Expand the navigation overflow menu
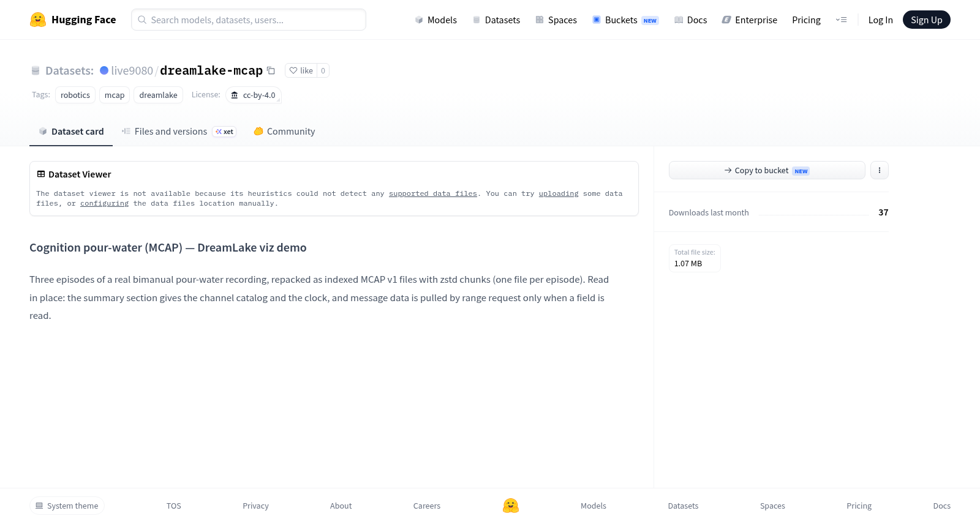This screenshot has width=980, height=527. coord(842,20)
